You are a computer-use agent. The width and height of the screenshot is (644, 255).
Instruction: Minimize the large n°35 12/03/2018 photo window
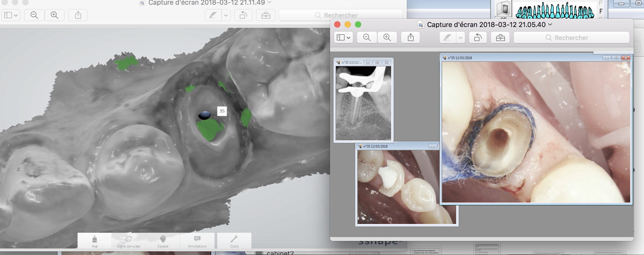point(607,58)
